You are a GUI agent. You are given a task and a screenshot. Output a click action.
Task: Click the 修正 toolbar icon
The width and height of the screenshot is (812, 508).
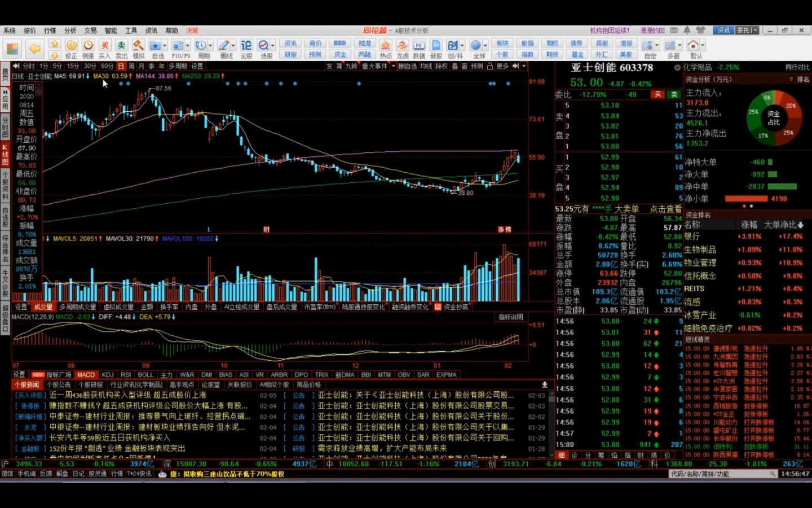click(x=71, y=45)
